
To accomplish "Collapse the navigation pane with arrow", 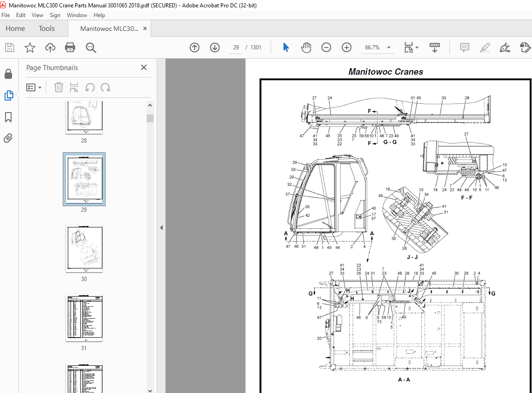I will tap(161, 228).
